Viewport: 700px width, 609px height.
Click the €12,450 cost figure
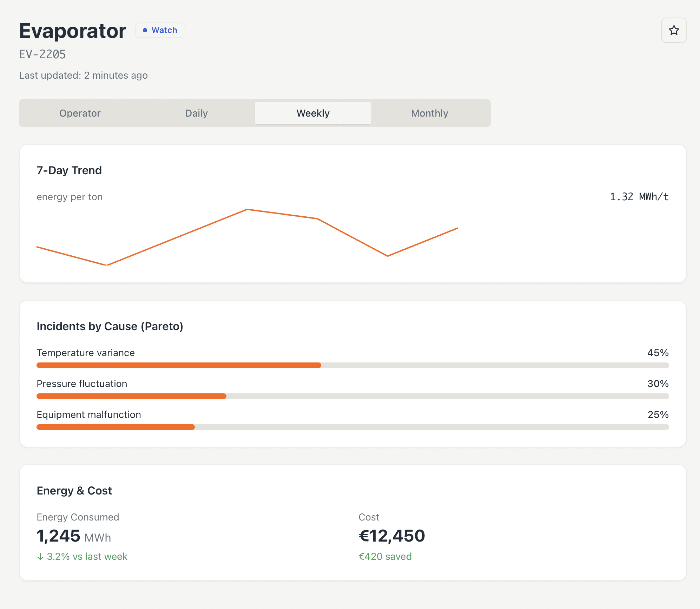pos(391,536)
